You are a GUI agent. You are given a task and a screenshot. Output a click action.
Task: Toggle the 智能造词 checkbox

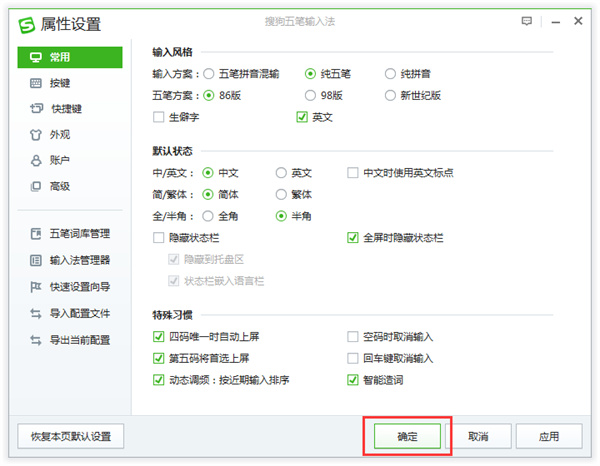352,380
